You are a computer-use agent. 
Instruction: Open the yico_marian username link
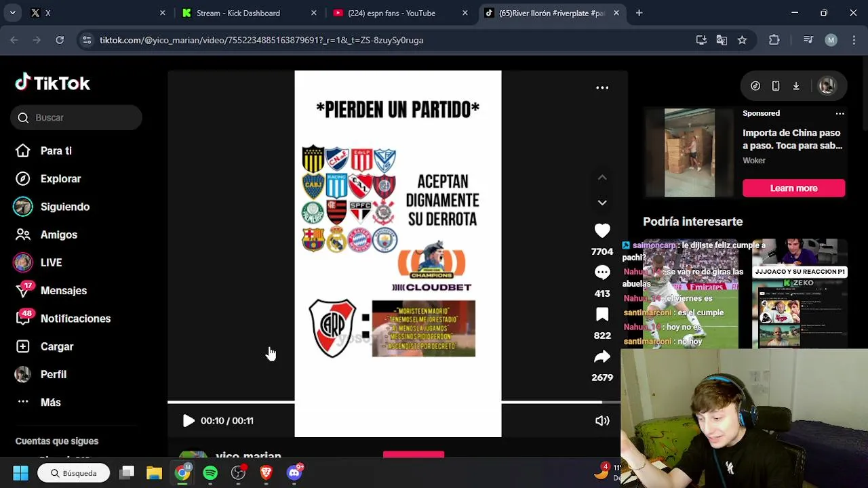(x=248, y=456)
